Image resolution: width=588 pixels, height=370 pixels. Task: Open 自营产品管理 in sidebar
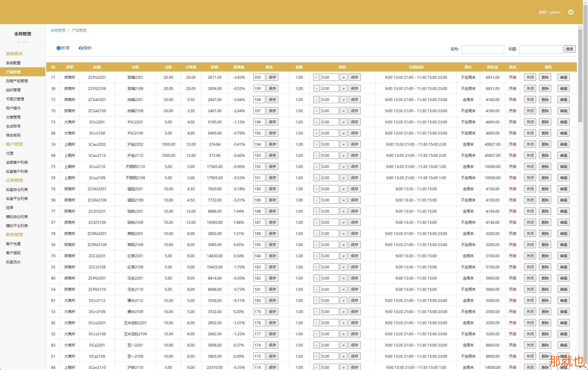click(17, 81)
